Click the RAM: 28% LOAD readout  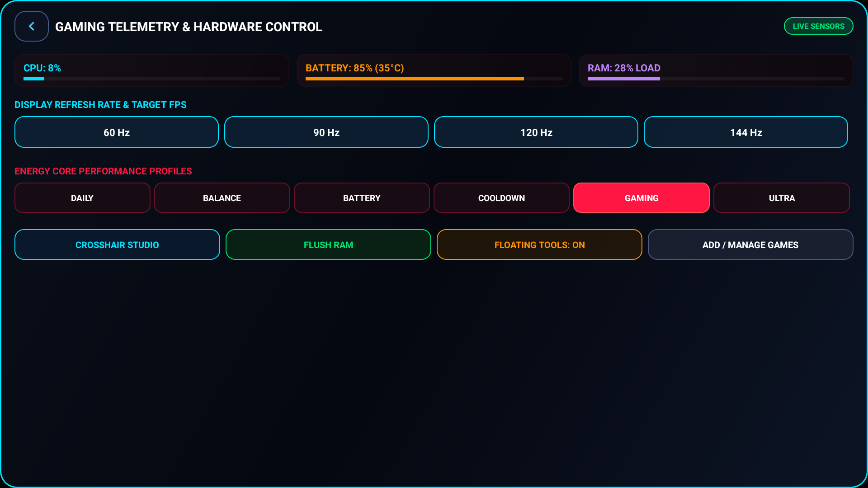point(624,68)
